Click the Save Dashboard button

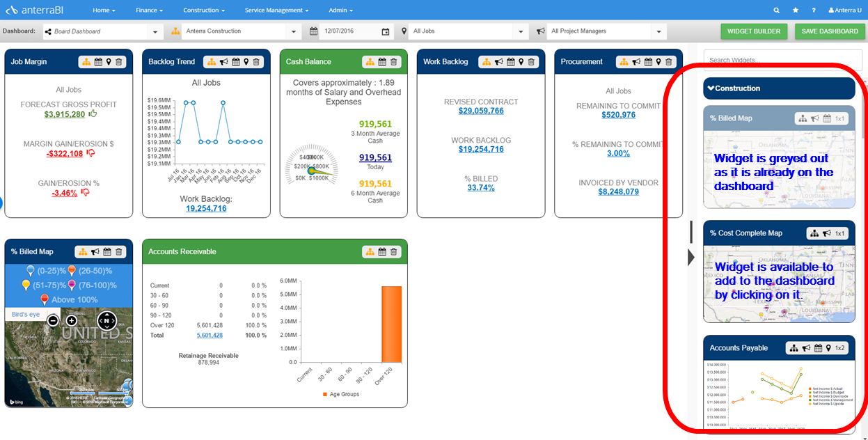pyautogui.click(x=830, y=31)
